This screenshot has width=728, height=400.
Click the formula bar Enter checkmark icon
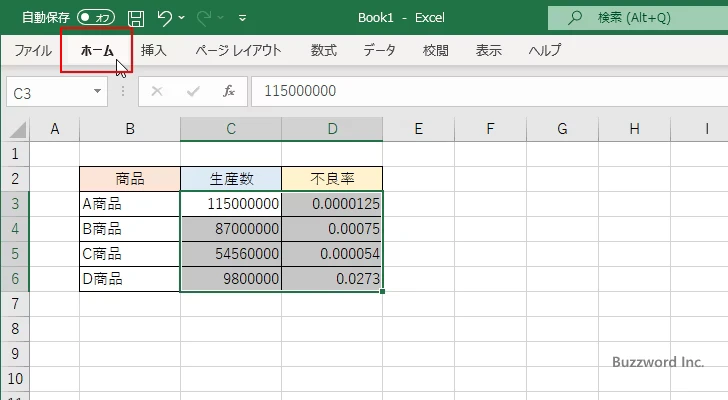coord(193,91)
